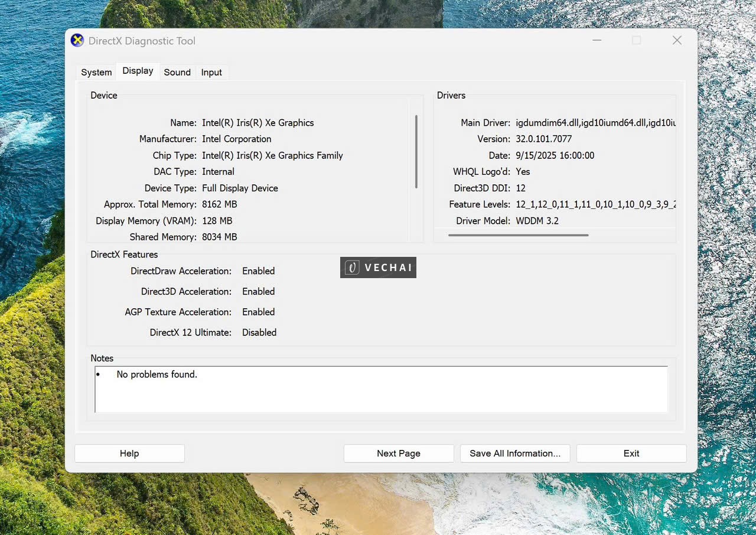Click the 'DirectDraw Acceleration:' label
The image size is (756, 535).
(x=181, y=271)
